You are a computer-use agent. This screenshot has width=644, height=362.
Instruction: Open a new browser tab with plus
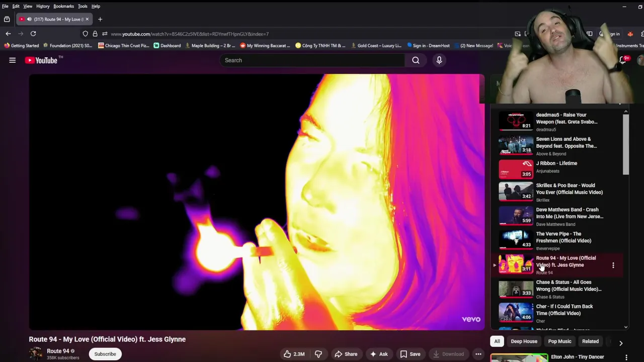pyautogui.click(x=100, y=19)
